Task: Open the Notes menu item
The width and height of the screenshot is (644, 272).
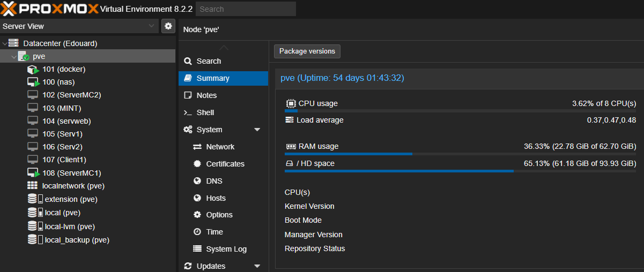Action: 206,95
